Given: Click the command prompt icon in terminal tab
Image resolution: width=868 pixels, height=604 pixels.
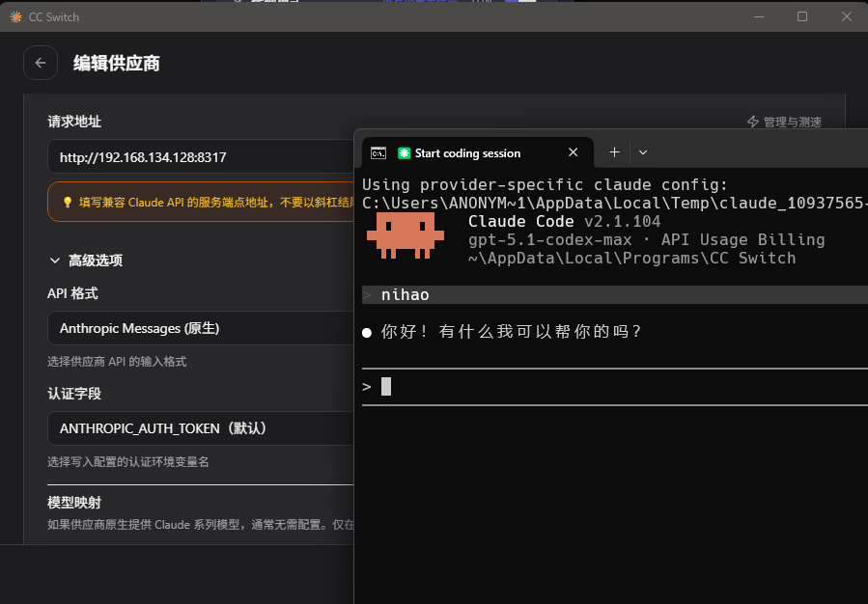Looking at the screenshot, I should point(378,153).
